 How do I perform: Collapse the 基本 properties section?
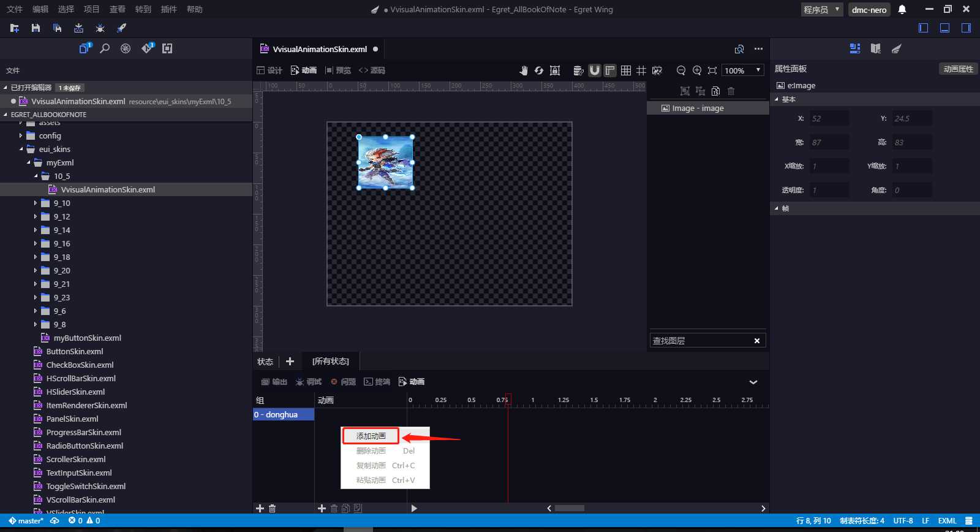pos(777,99)
